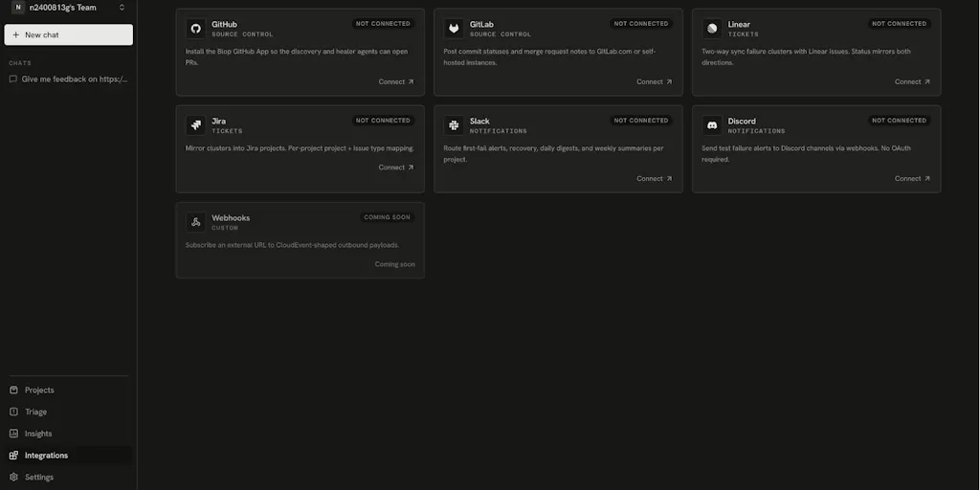The image size is (980, 490).
Task: Click the chat bubble icon in Chats list
Action: click(13, 79)
